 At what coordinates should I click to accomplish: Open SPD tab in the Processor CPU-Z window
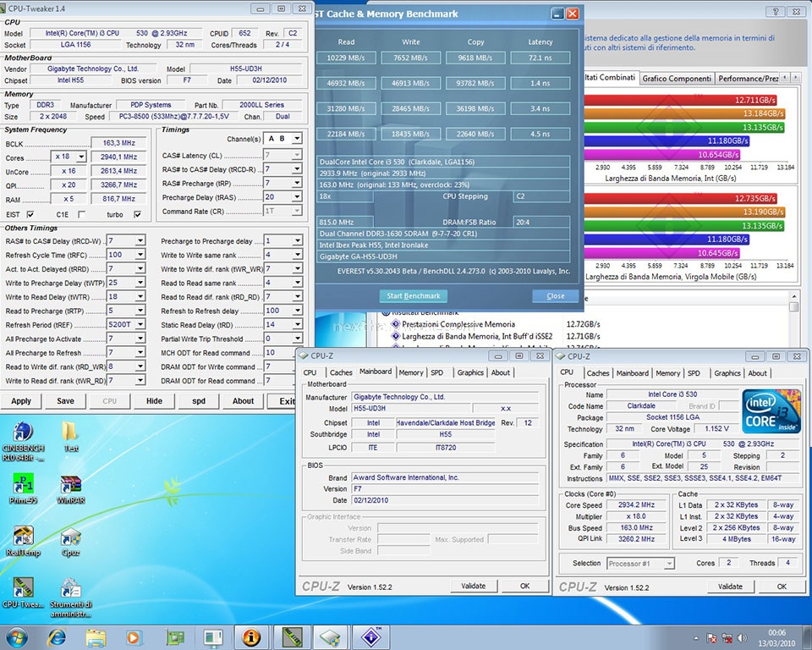[x=694, y=372]
